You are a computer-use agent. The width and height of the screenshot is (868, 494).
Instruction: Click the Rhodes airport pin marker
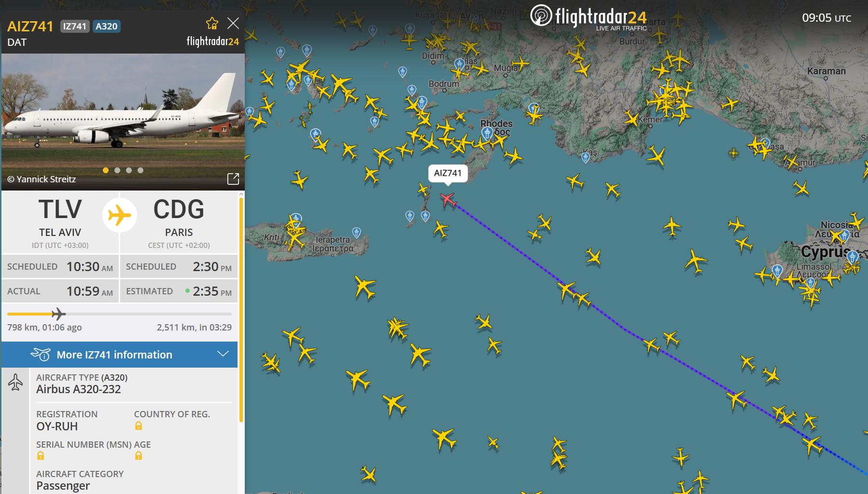[487, 133]
